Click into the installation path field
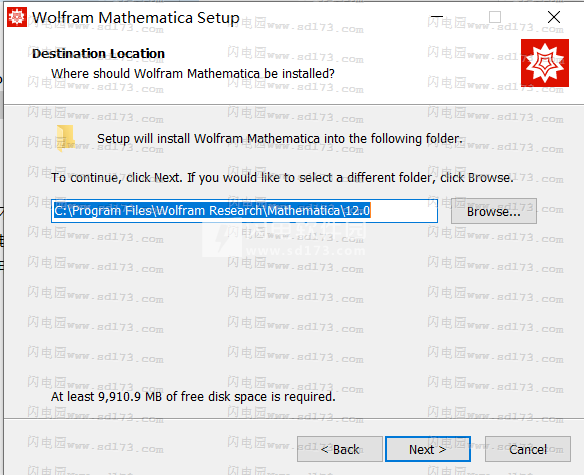 [x=244, y=211]
